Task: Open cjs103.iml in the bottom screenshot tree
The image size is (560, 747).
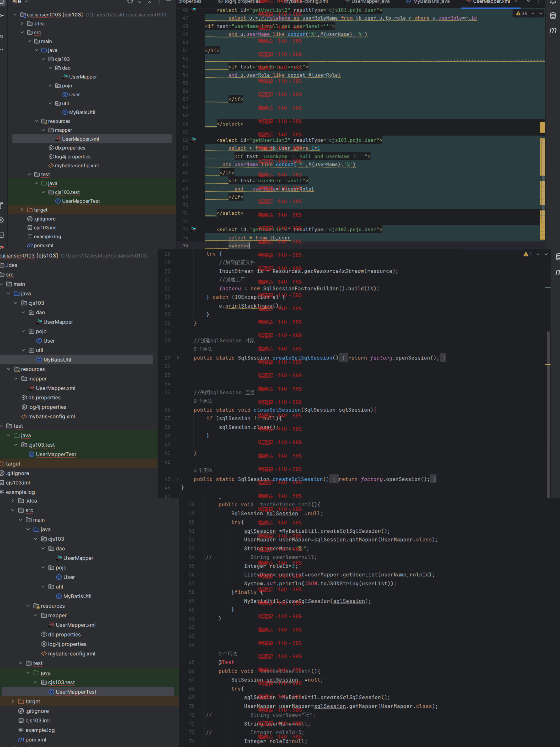Action: point(34,720)
